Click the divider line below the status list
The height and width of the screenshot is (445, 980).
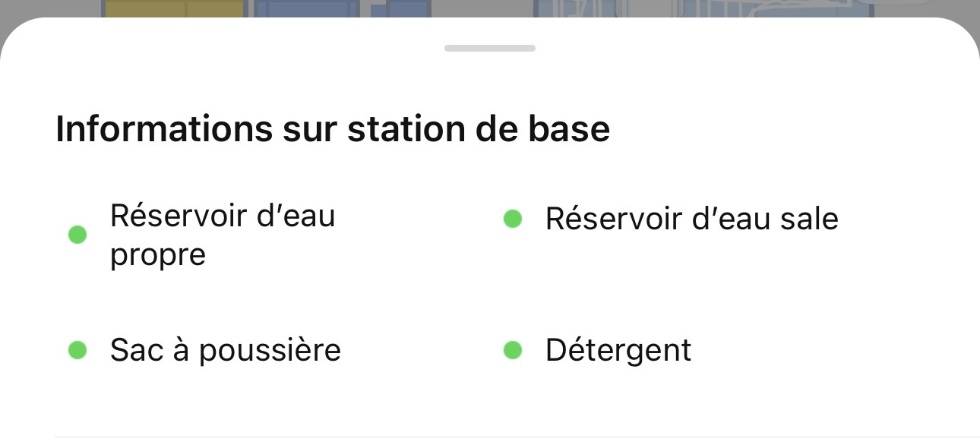[x=490, y=437]
